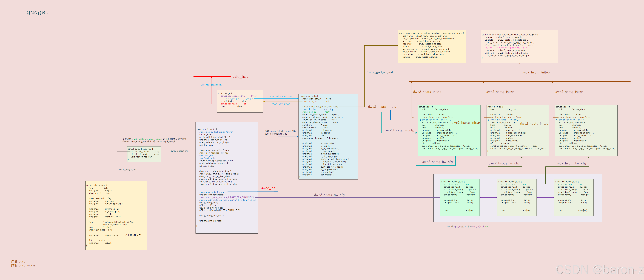Screen dimensions: 644x280
Task: Click the red udc_list label
Action: click(x=240, y=77)
